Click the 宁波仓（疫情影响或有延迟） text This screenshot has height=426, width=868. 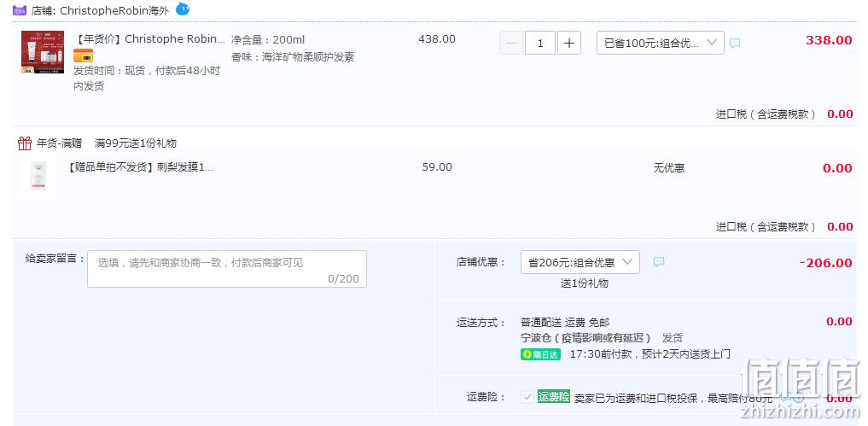coord(585,338)
